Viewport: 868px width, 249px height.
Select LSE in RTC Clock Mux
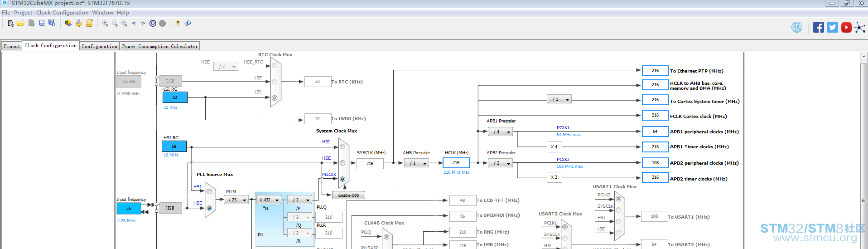point(275,82)
